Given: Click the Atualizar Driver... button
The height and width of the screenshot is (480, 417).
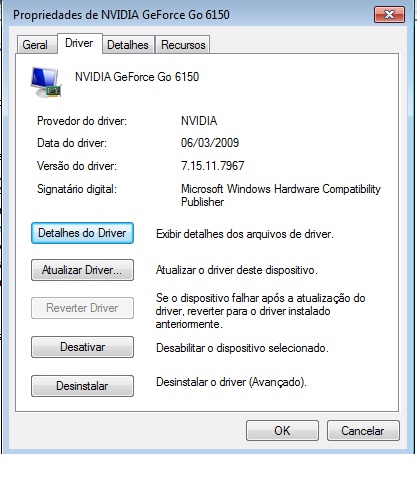Looking at the screenshot, I should [82, 270].
